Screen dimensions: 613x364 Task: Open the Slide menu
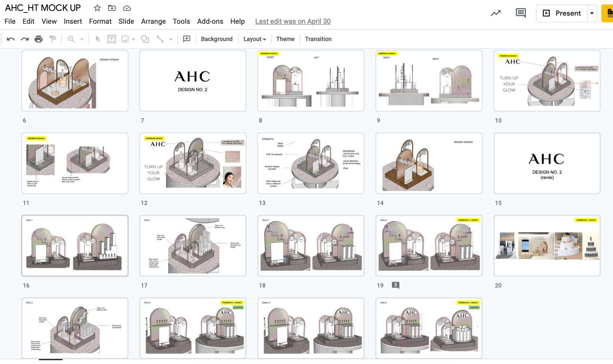(126, 21)
